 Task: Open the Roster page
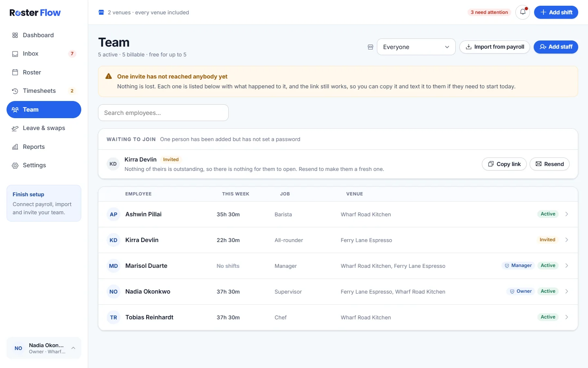[x=44, y=72]
